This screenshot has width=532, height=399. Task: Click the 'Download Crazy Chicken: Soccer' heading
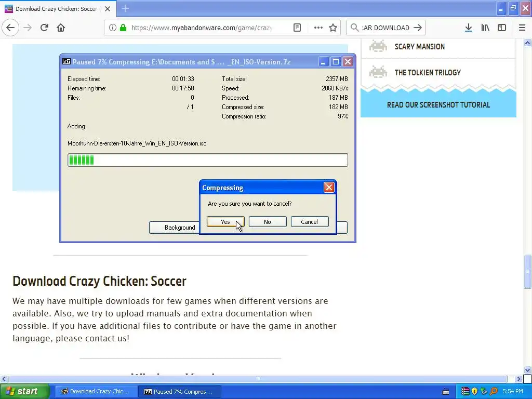(99, 281)
